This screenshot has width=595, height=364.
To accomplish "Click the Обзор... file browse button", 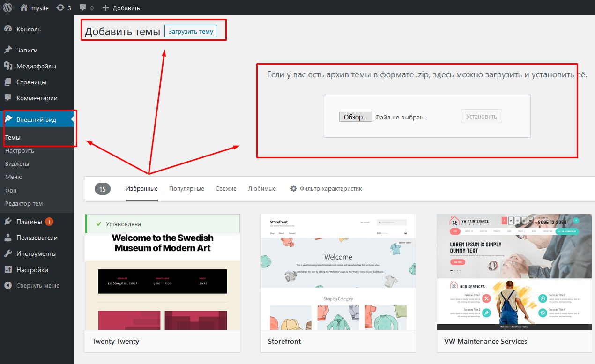I will point(356,117).
